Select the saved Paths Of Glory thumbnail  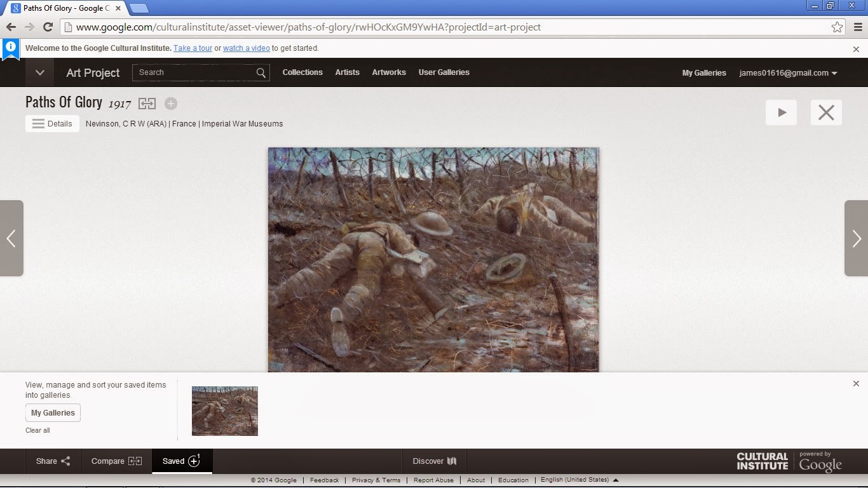pos(224,410)
